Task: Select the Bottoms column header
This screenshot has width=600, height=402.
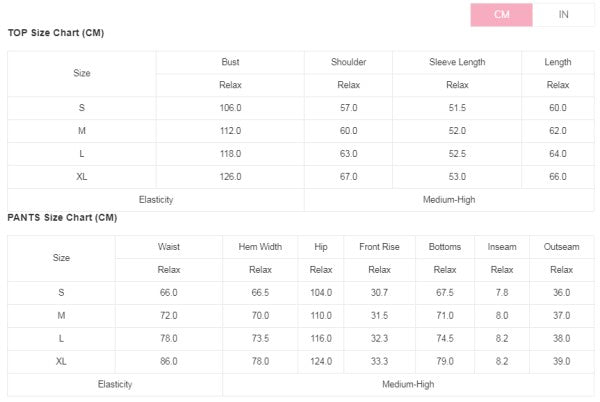Action: coord(445,246)
